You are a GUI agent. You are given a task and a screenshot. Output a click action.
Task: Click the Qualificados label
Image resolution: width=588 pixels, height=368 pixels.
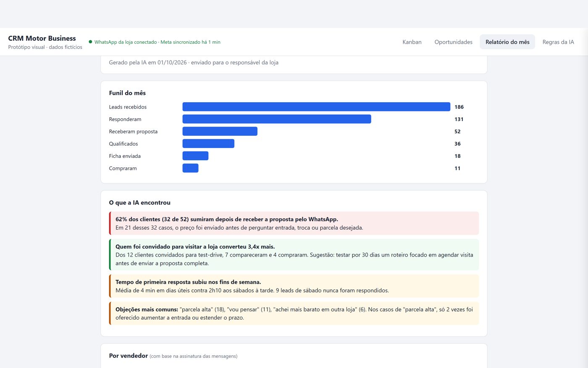[123, 143]
